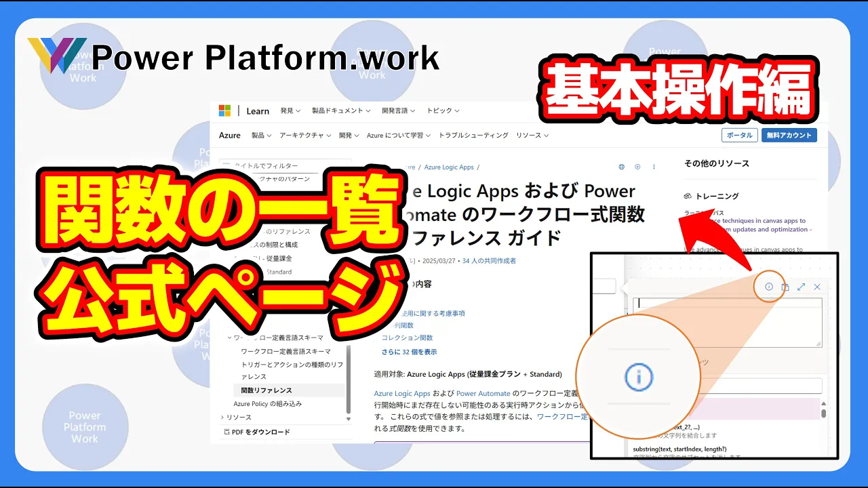868x488 pixels.
Task: Click さらに 32 個を表示
Action: click(x=409, y=352)
